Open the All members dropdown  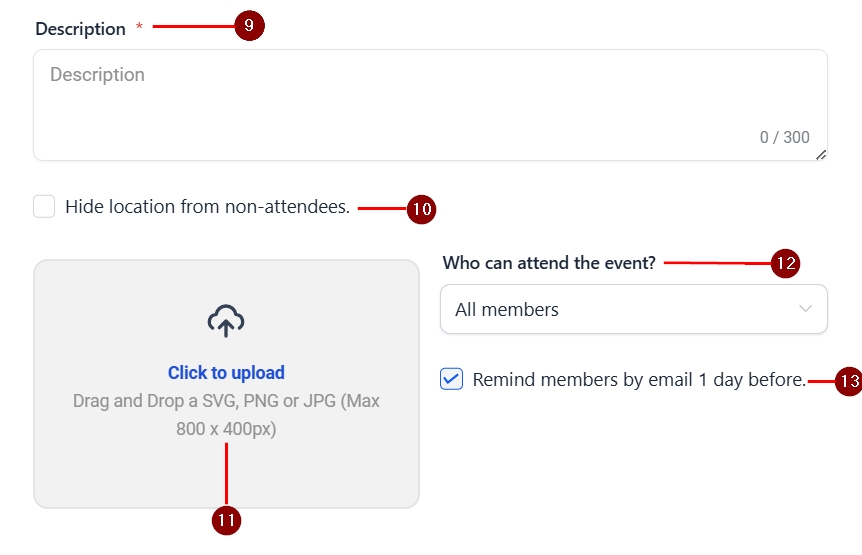click(x=620, y=309)
